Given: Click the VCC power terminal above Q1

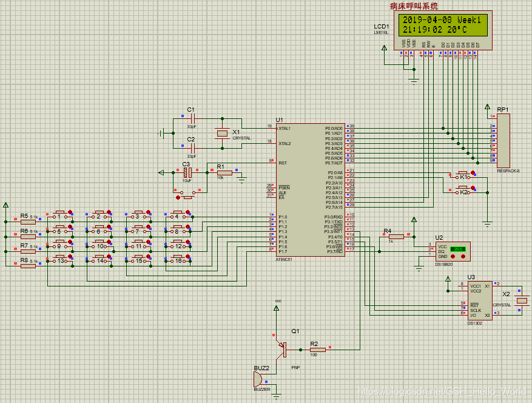Looking at the screenshot, I should click(x=276, y=308).
